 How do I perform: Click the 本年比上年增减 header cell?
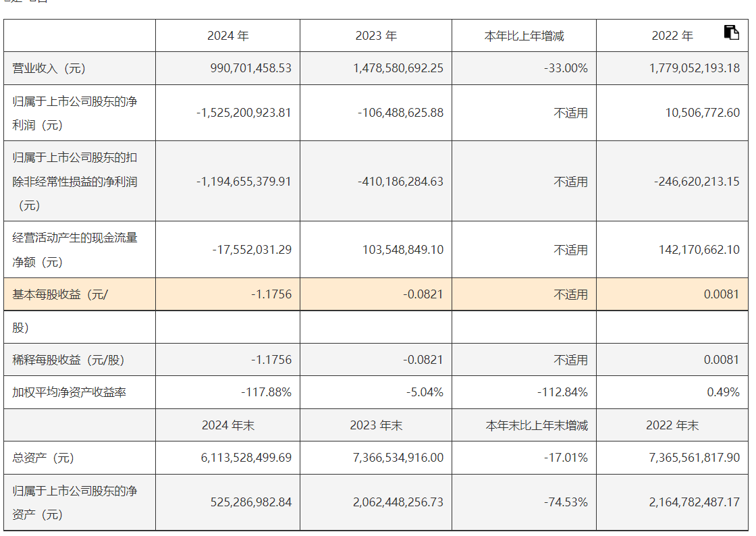point(524,36)
